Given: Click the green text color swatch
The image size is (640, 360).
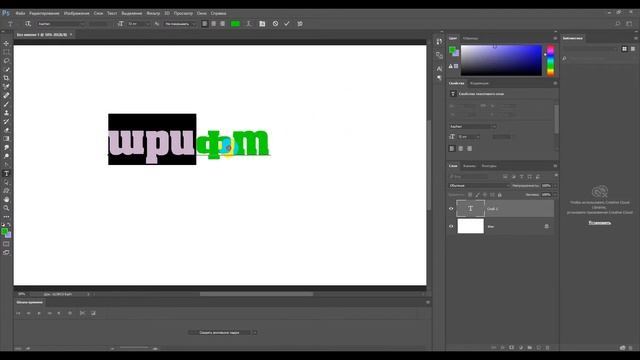Looking at the screenshot, I should (x=236, y=24).
